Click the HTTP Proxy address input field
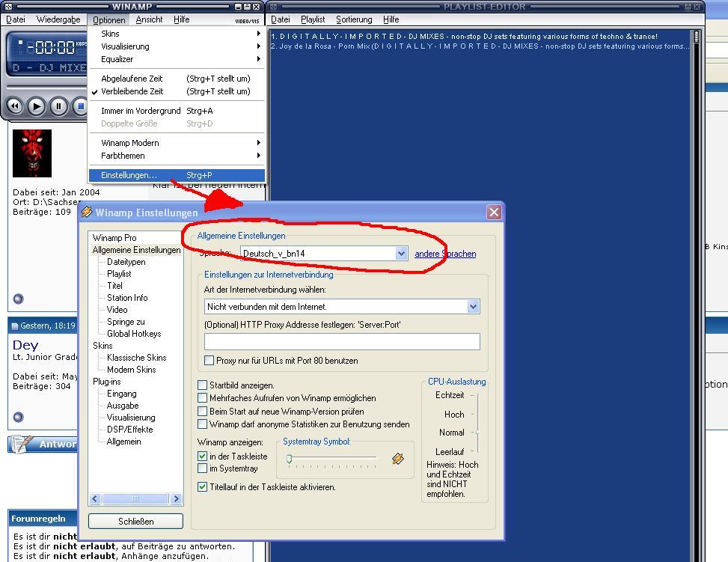The width and height of the screenshot is (728, 562). (342, 341)
